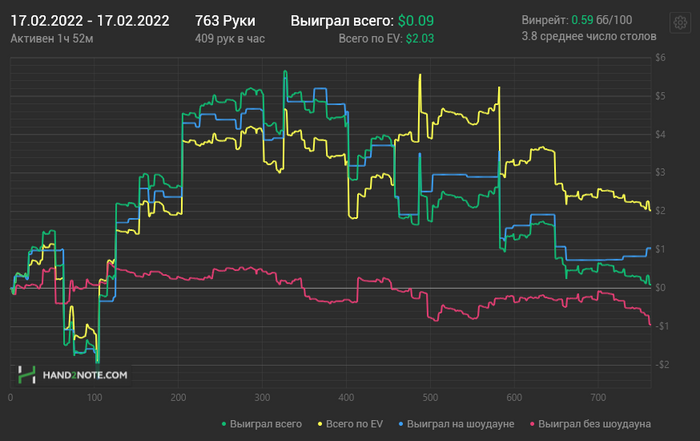Viewport: 700px width, 441px height.
Task: Click the 200 x-axis label
Action: coord(178,397)
